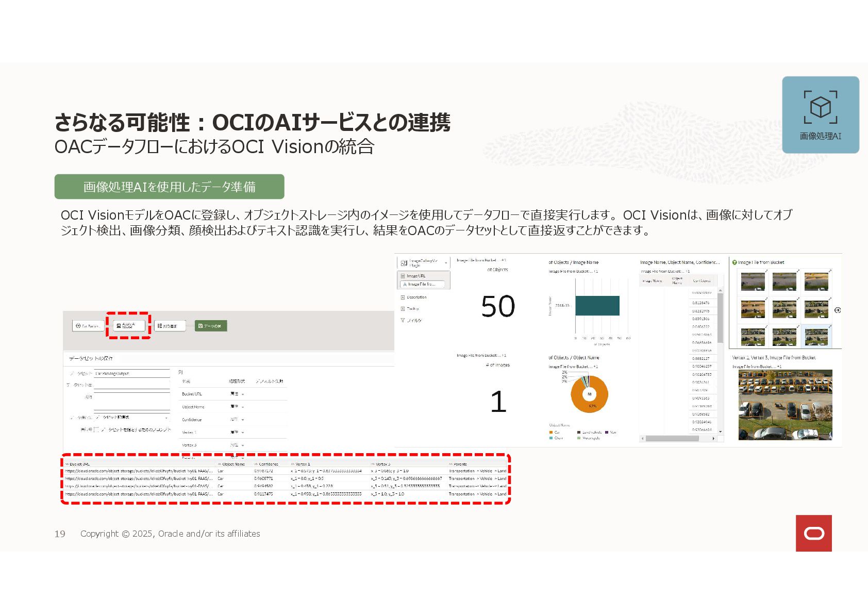
Task: Click the gallery next-page arrow
Action: point(837,310)
